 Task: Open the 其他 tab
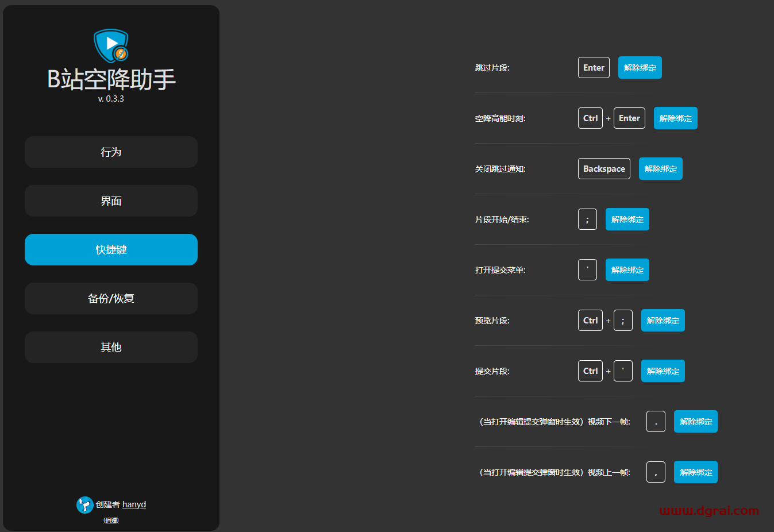tap(111, 347)
